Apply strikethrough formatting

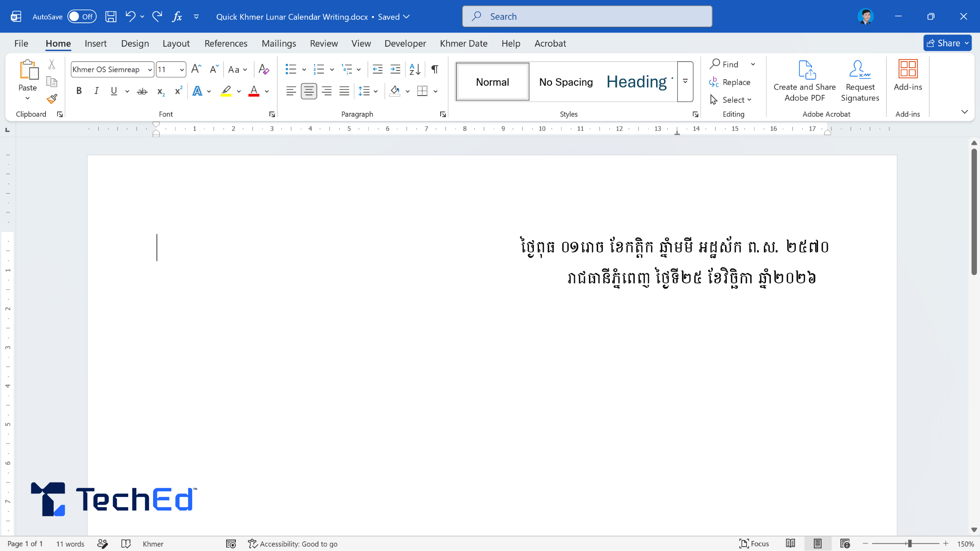pos(142,91)
